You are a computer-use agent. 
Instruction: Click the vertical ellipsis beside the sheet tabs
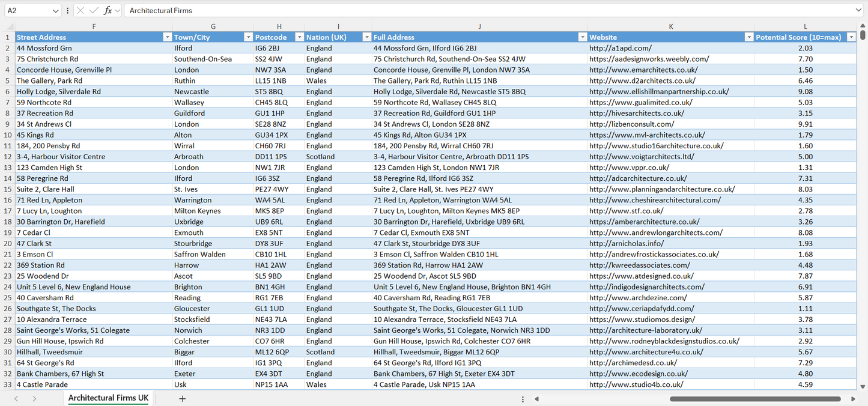(x=523, y=398)
